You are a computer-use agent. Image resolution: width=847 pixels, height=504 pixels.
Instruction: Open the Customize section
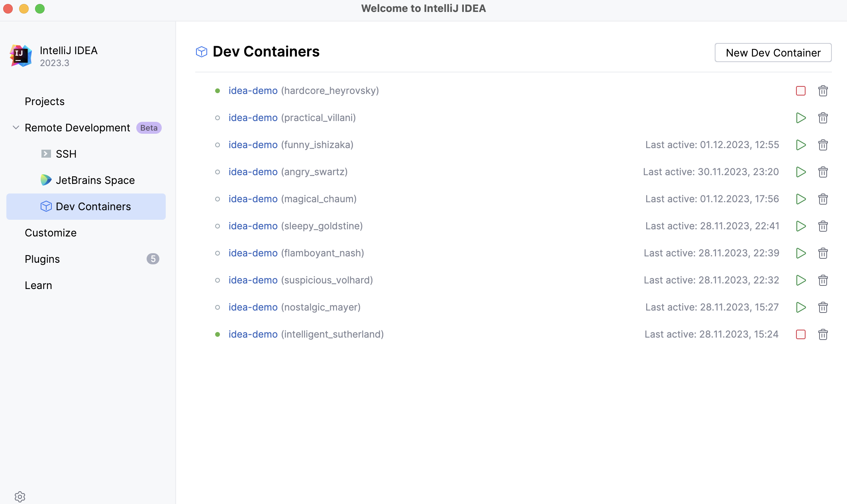[x=51, y=233]
